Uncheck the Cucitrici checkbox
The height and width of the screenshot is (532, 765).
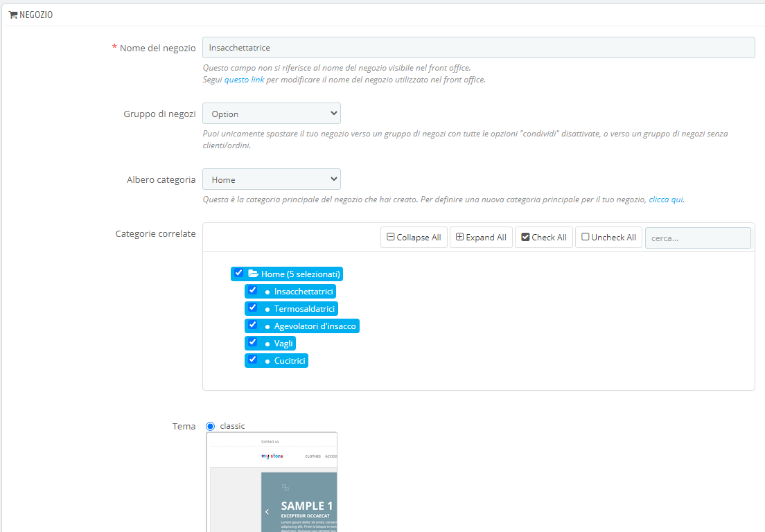(252, 360)
